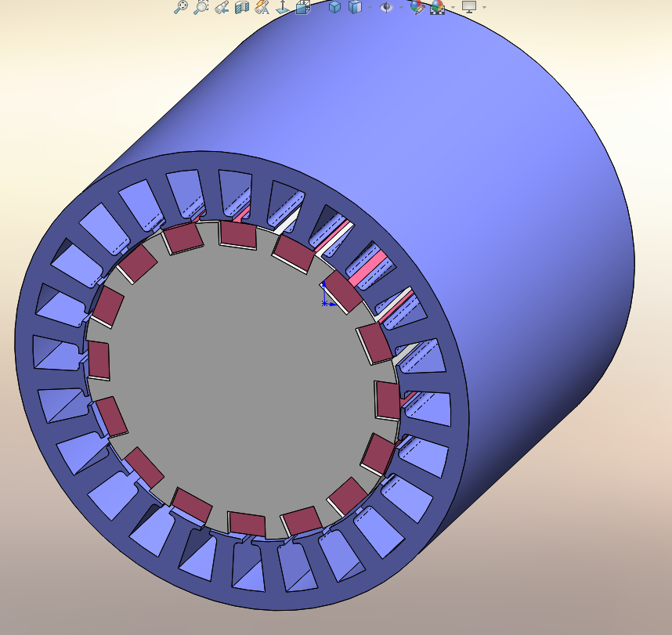The width and height of the screenshot is (672, 635).
Task: Select the Zoom to Area magnifier tool
Action: [x=201, y=7]
